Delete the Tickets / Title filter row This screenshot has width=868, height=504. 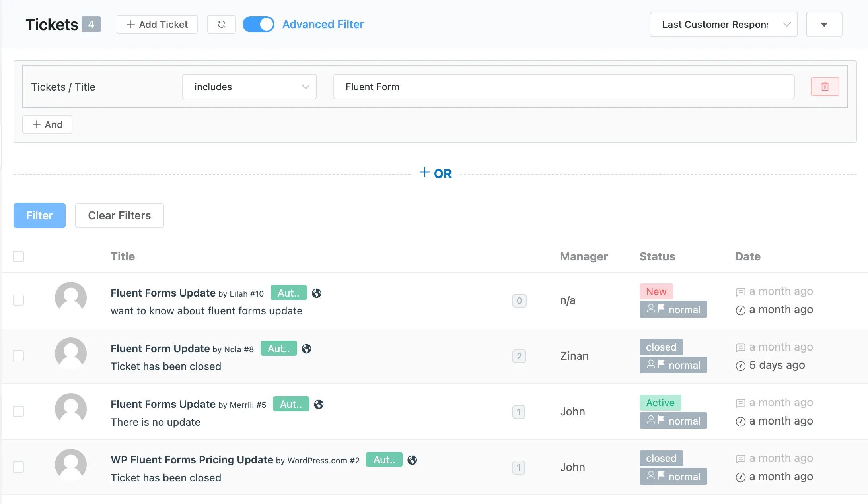pos(825,87)
